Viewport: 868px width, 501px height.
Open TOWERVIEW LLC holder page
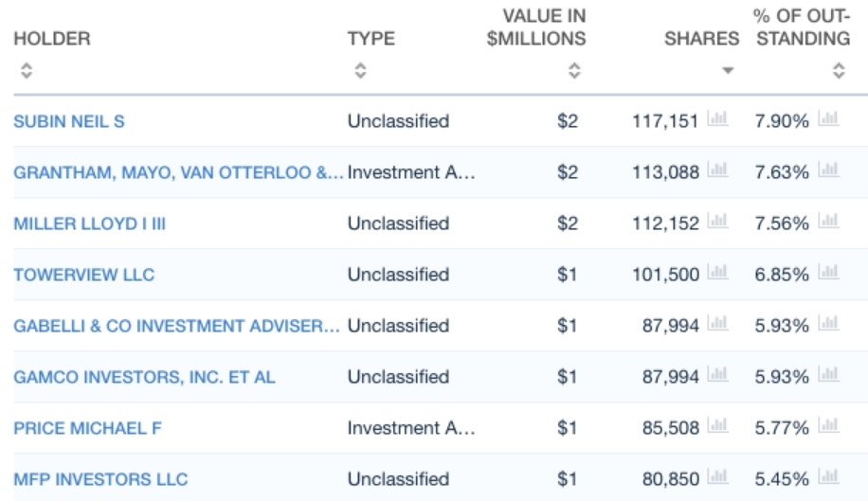click(x=84, y=275)
